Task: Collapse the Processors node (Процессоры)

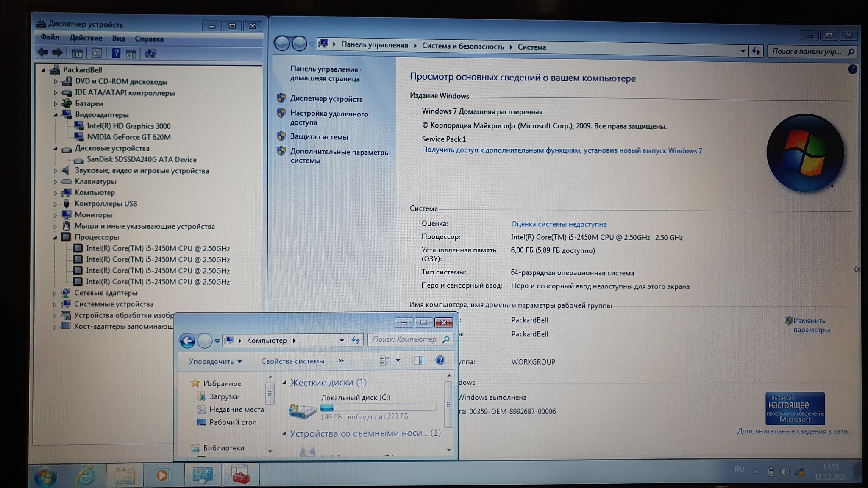Action: (x=55, y=238)
